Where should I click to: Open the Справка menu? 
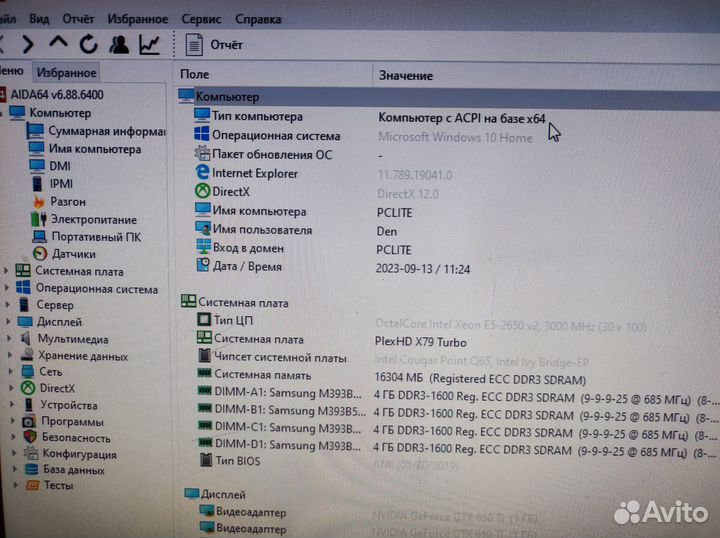[258, 20]
